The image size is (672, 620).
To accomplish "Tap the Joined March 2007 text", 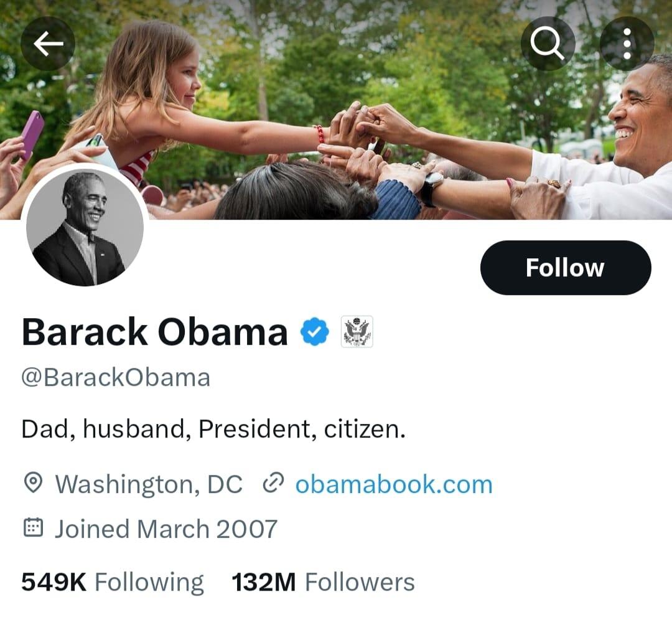I will [166, 529].
